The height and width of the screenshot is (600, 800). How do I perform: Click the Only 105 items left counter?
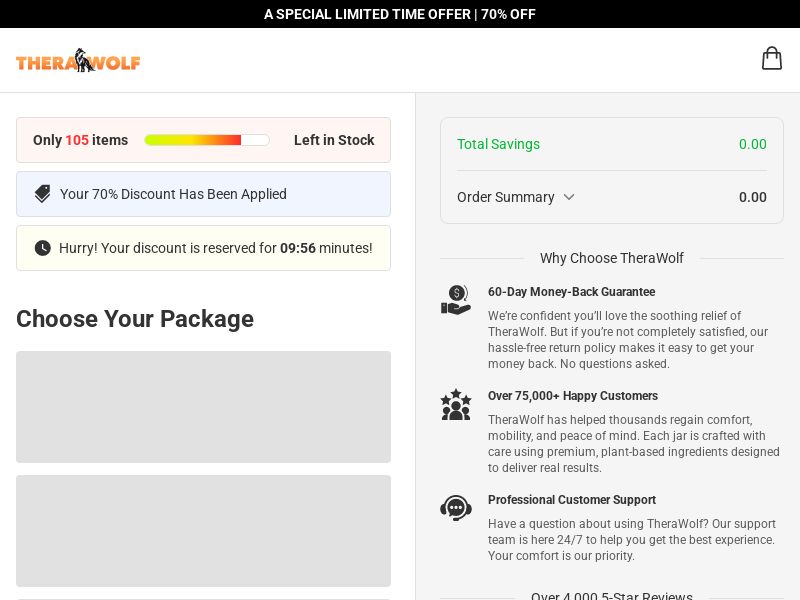point(80,140)
